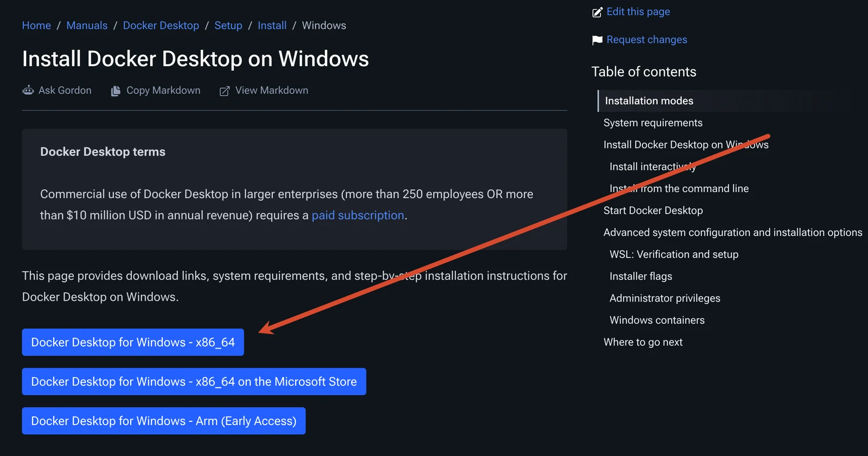Image resolution: width=868 pixels, height=456 pixels.
Task: Click the Windows breadcrumb text
Action: (324, 25)
